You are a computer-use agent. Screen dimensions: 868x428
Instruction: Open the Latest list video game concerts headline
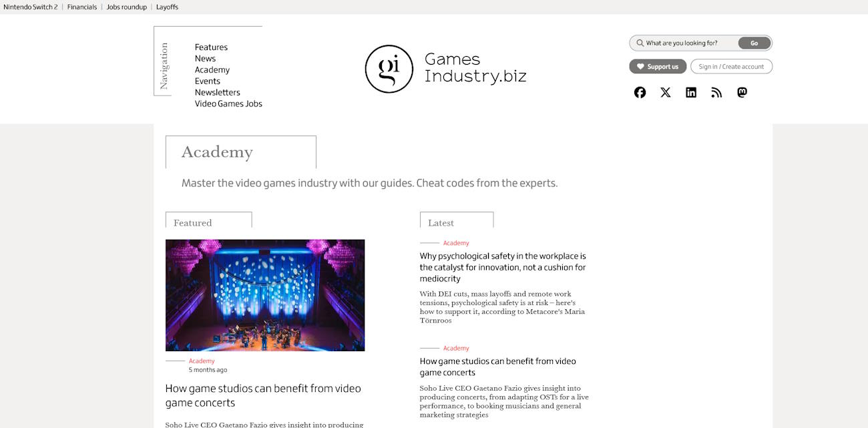click(x=498, y=367)
